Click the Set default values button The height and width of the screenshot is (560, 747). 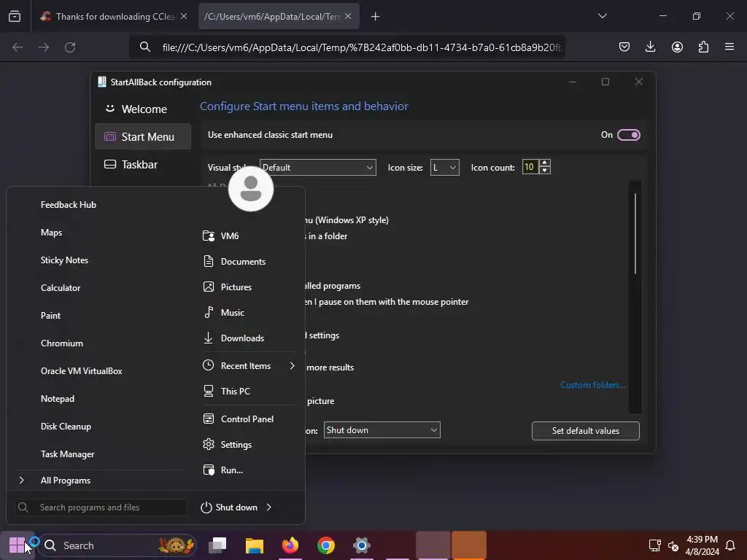point(586,430)
